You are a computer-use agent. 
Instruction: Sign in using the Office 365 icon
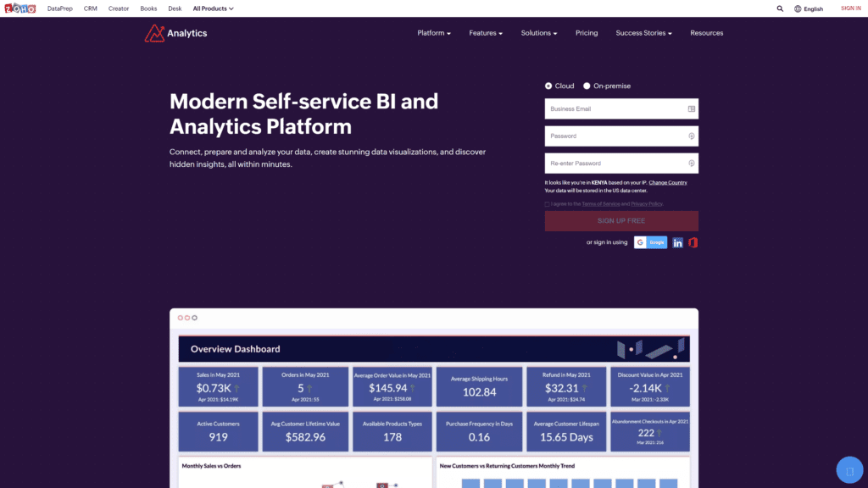pos(693,242)
